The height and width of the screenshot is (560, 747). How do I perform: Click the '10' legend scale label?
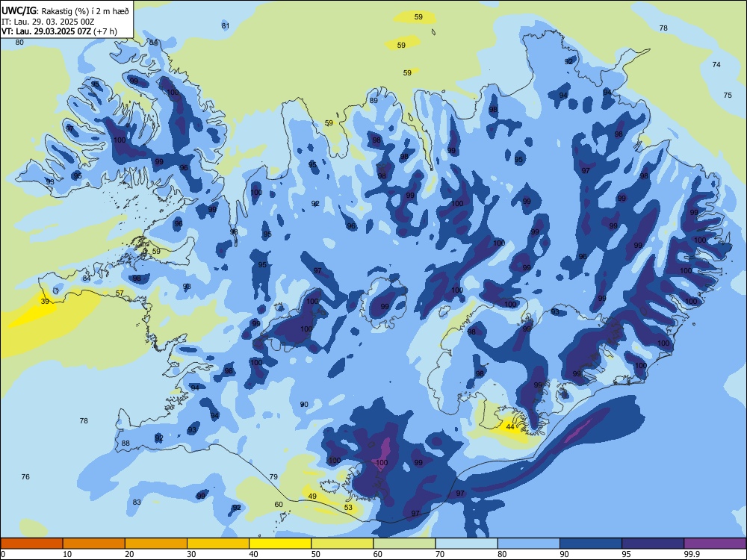68,554
